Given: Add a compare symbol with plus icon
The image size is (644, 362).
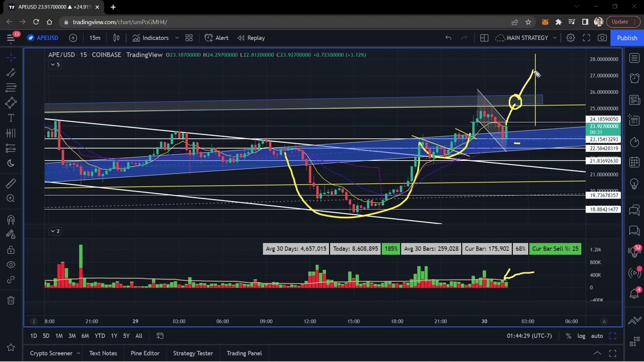Looking at the screenshot, I should 73,38.
